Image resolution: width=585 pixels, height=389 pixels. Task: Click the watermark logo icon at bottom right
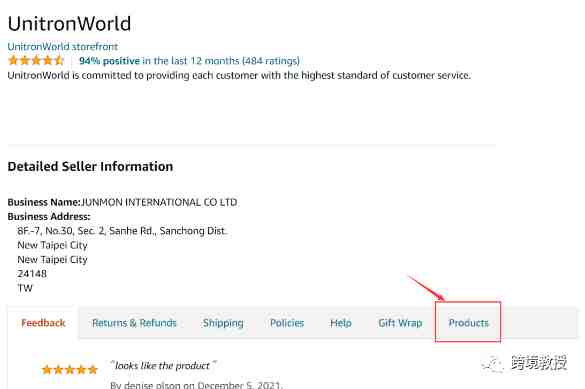click(x=493, y=364)
